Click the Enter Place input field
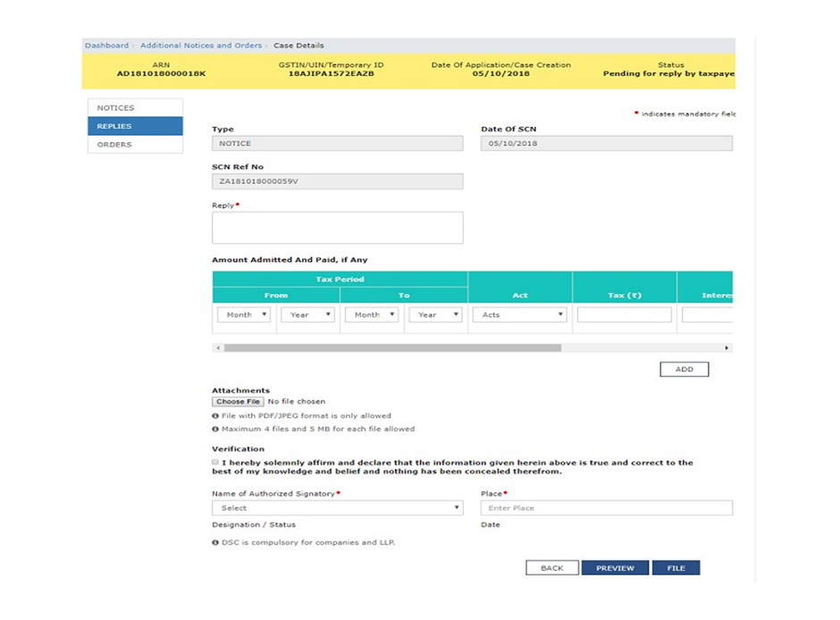This screenshot has height=620, width=840. 606,508
